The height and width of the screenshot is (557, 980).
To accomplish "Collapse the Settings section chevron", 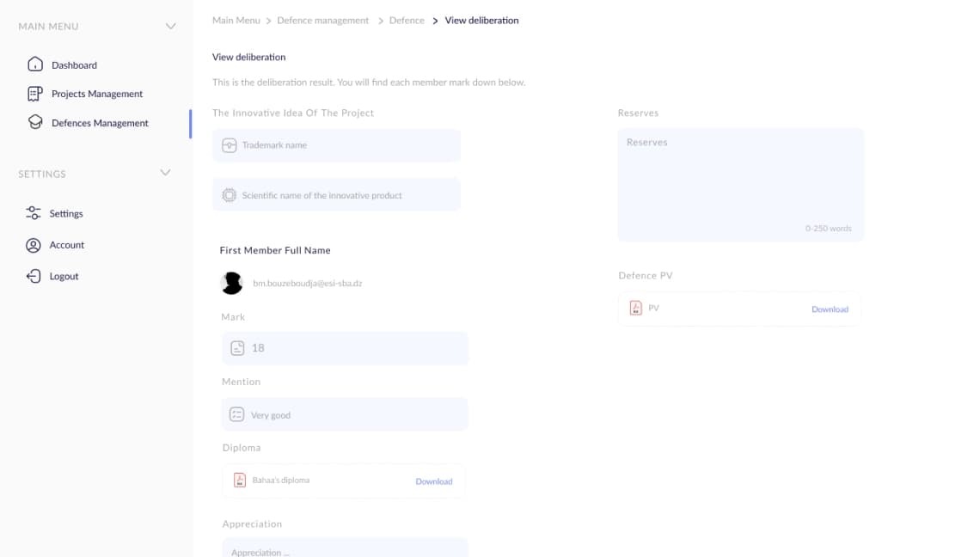I will tap(165, 173).
